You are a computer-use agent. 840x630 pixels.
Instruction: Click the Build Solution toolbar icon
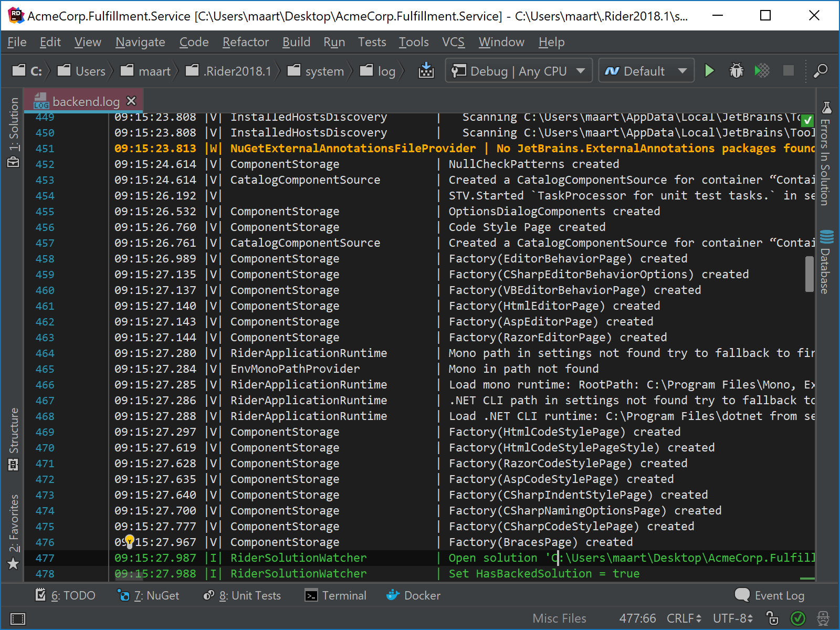426,70
